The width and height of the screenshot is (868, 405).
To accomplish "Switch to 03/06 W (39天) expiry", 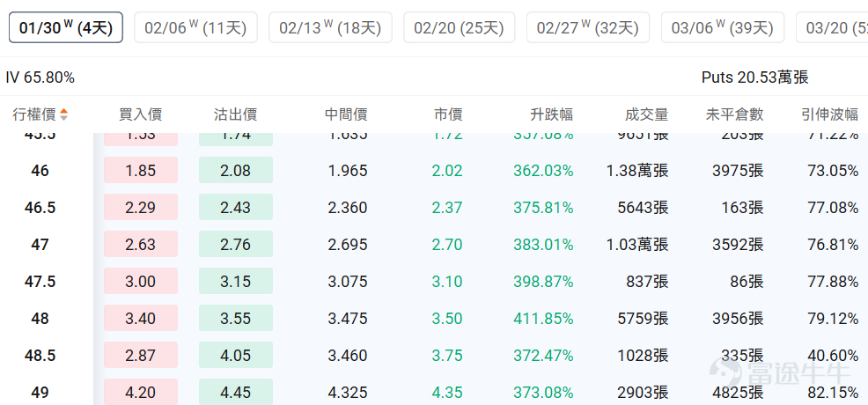I will tap(723, 27).
